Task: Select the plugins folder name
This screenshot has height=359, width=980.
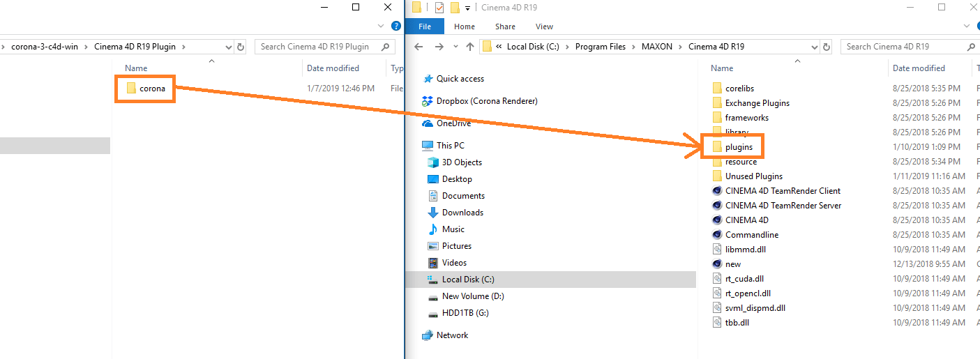Action: [x=739, y=147]
